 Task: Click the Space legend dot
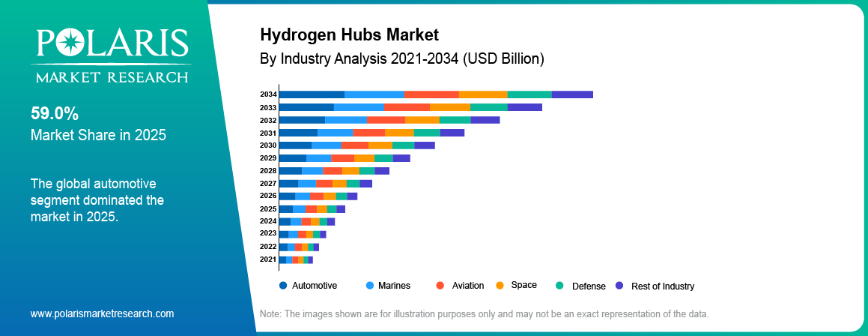500,286
